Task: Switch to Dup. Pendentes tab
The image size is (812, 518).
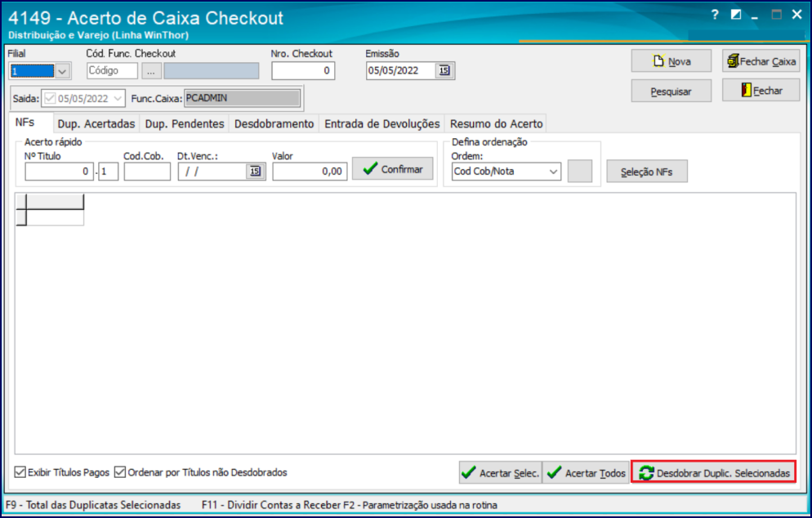Action: point(185,124)
